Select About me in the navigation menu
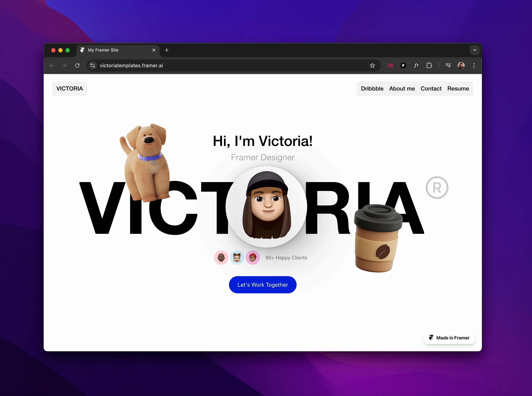 pos(402,89)
